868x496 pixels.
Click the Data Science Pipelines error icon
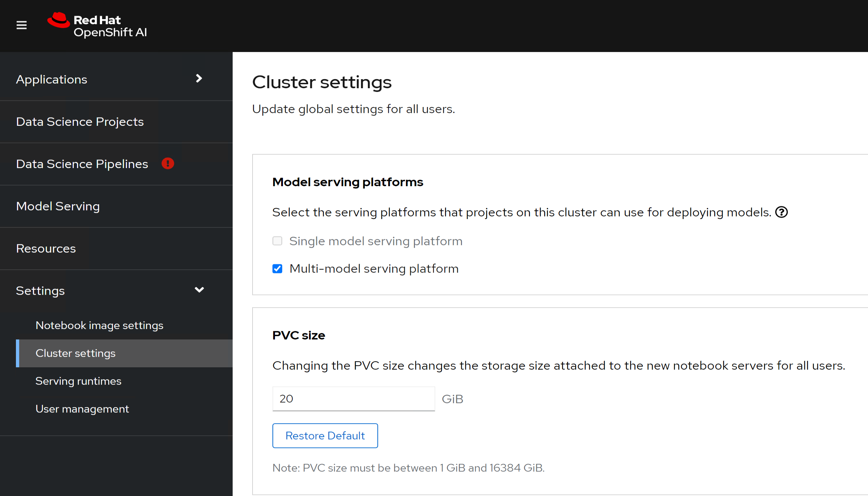(x=167, y=164)
